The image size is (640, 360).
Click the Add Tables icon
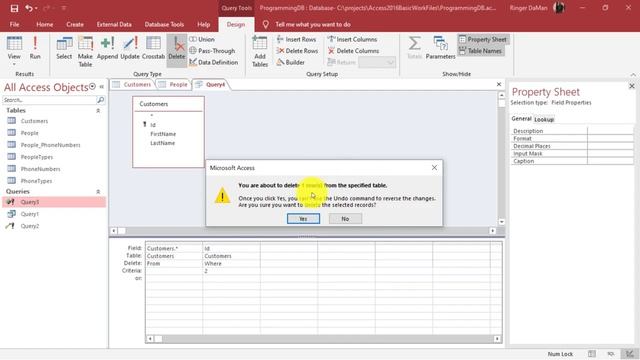[x=260, y=51]
